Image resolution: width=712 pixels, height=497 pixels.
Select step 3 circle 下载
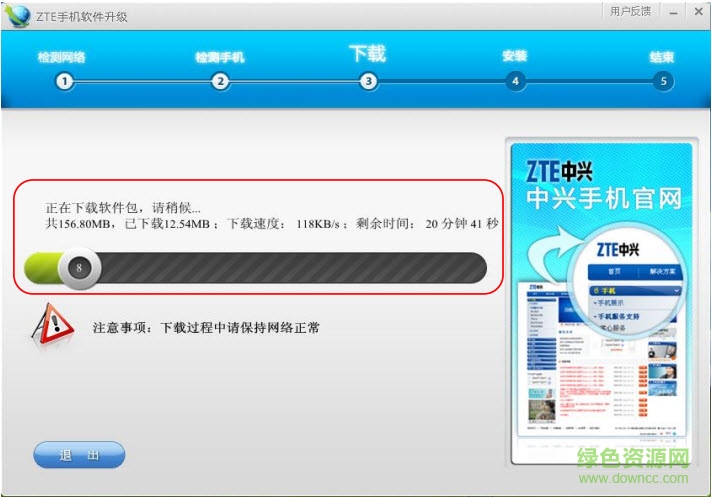(x=368, y=82)
